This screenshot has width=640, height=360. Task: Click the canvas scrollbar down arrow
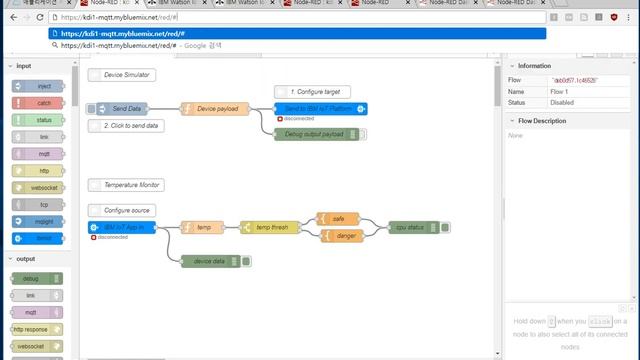pos(497,353)
